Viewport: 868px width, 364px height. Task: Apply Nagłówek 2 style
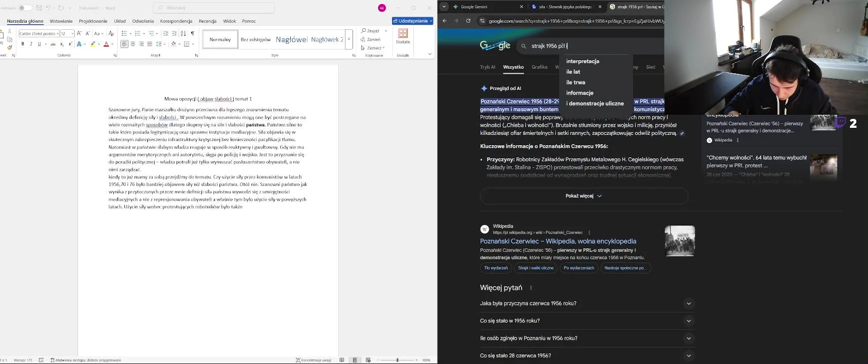[327, 39]
